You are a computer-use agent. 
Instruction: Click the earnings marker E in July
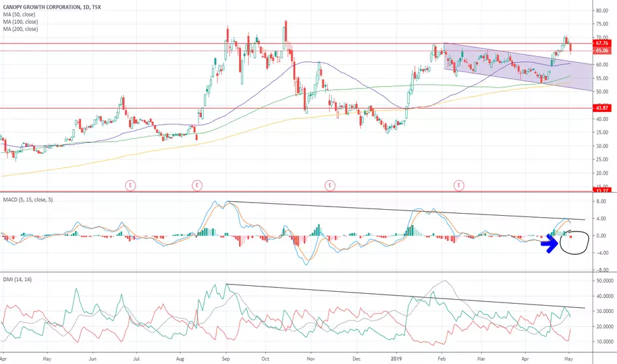point(130,185)
